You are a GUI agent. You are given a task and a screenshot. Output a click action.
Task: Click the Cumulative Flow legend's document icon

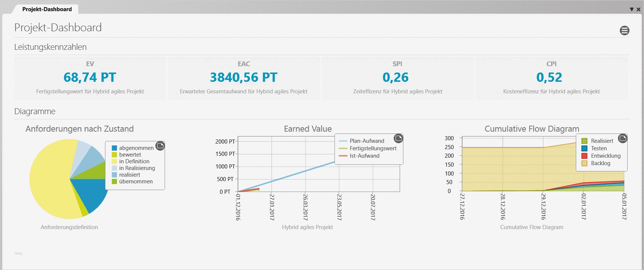(622, 138)
